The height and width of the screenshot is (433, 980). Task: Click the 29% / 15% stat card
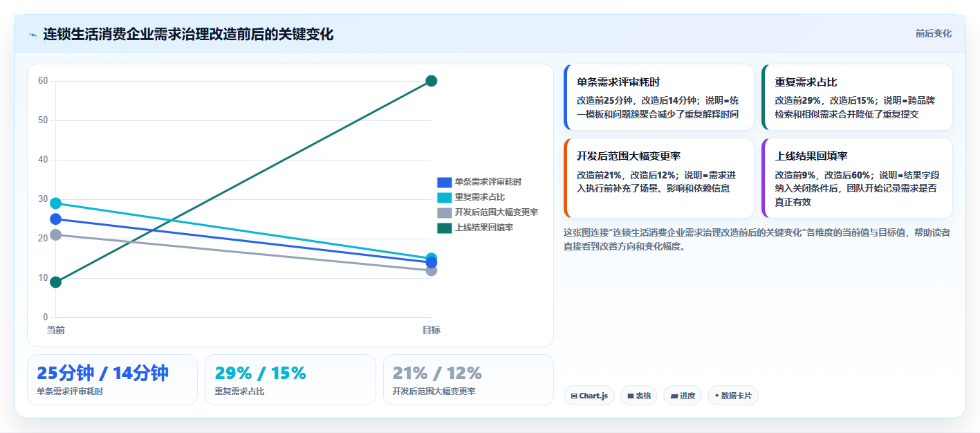tap(290, 380)
